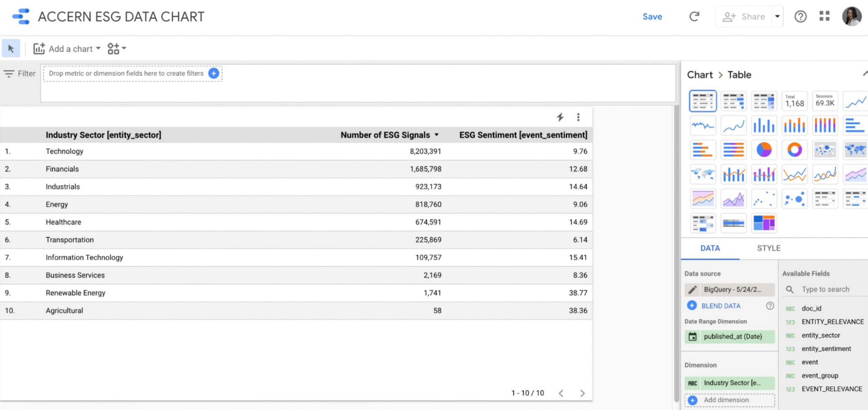The height and width of the screenshot is (410, 868).
Task: Select the pie chart type icon
Action: (x=764, y=150)
